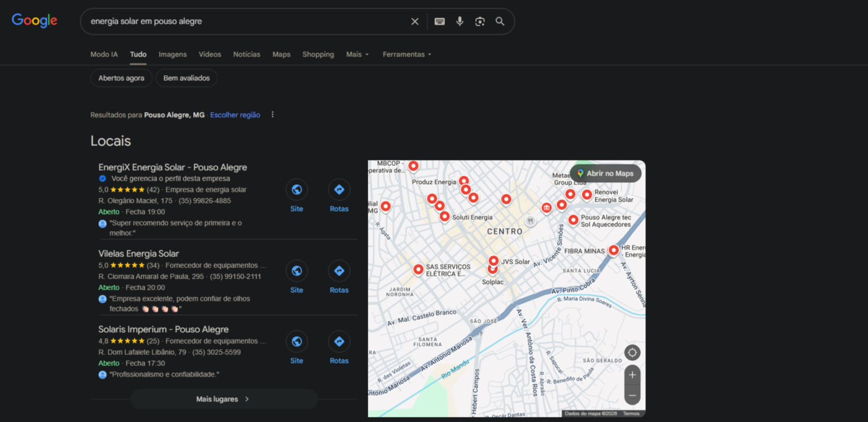Zoom out on the map
The image size is (868, 422).
coord(632,395)
